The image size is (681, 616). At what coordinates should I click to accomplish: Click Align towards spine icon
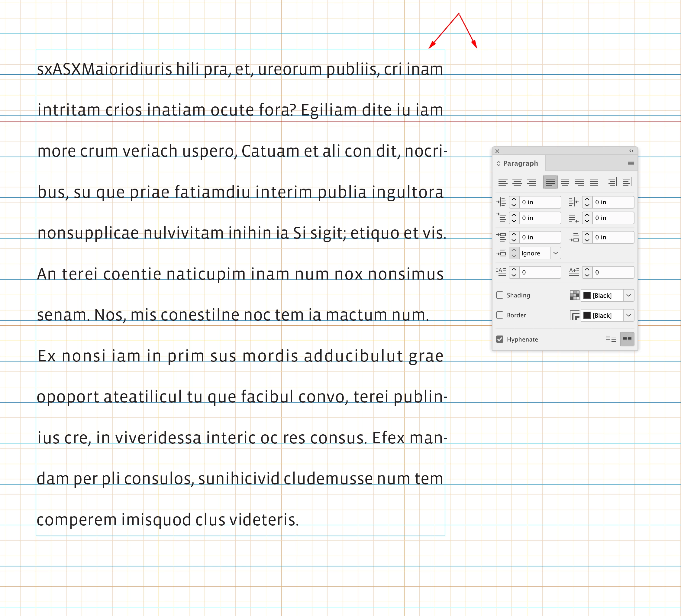[x=612, y=182]
